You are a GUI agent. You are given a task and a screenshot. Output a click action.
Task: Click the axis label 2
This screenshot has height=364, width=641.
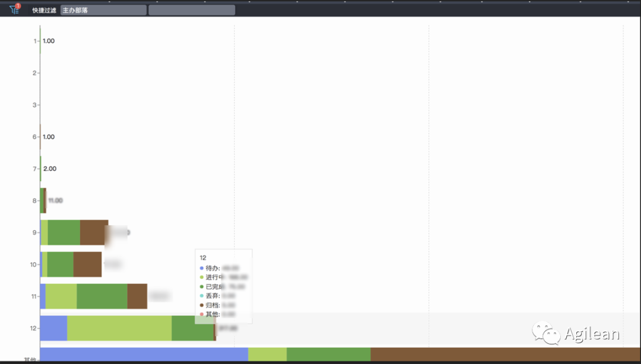point(35,73)
